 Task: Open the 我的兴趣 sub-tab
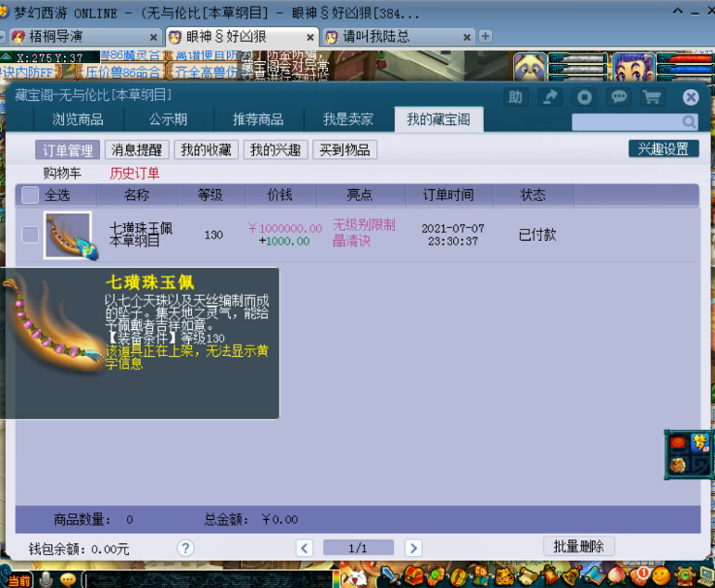[x=276, y=149]
